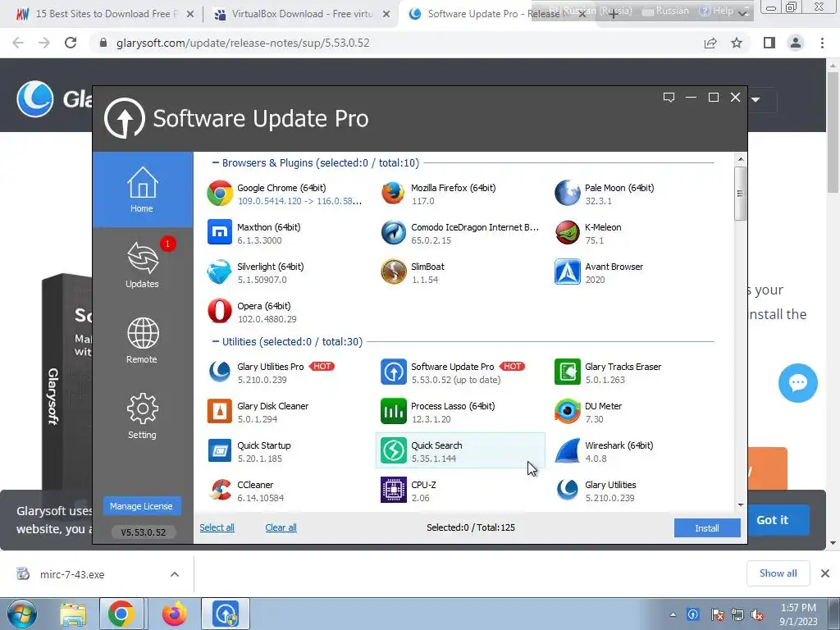
Task: Click the Got it cookie button
Action: click(772, 519)
